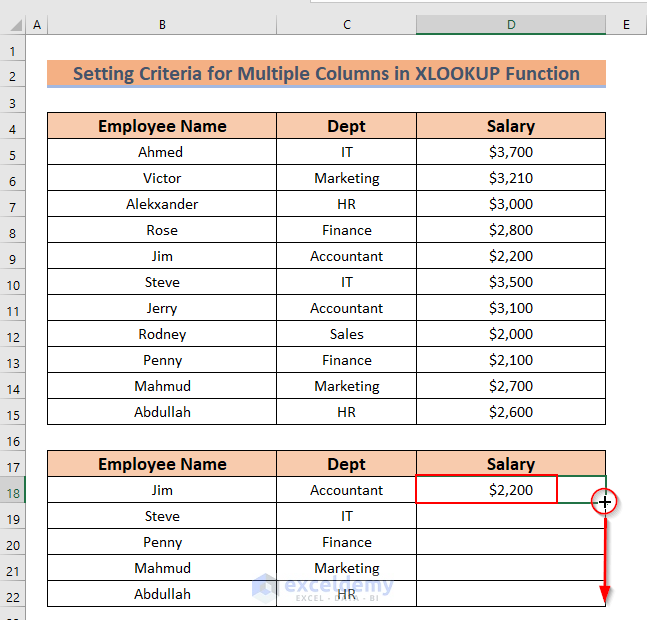Select column D header
The height and width of the screenshot is (620, 647).
click(x=511, y=25)
